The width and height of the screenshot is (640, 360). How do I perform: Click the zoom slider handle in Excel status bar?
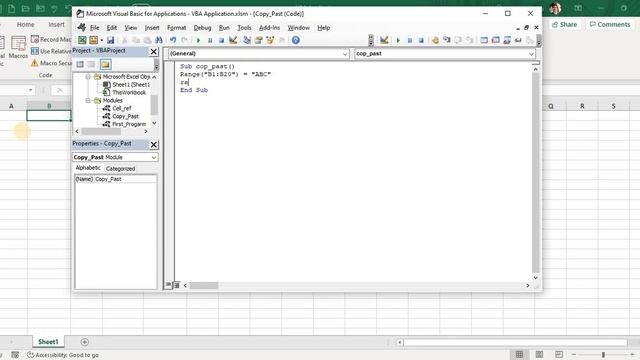point(603,355)
